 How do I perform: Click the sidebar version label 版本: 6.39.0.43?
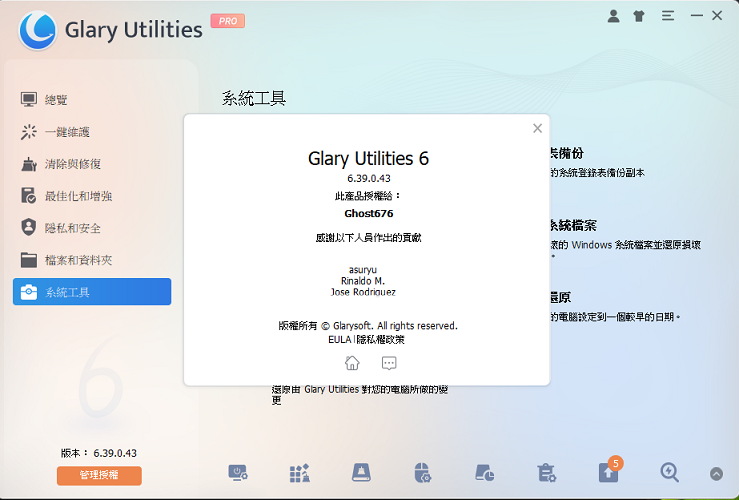tap(99, 453)
